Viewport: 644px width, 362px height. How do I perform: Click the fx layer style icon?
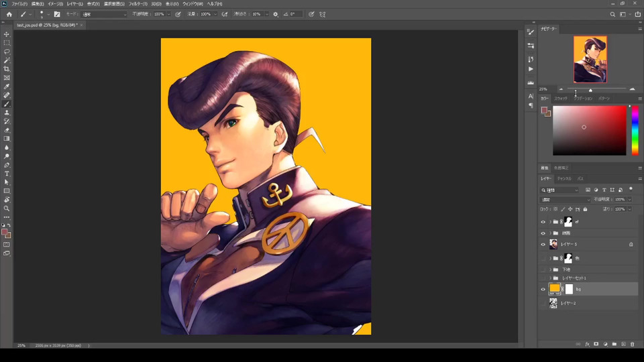coord(587,344)
